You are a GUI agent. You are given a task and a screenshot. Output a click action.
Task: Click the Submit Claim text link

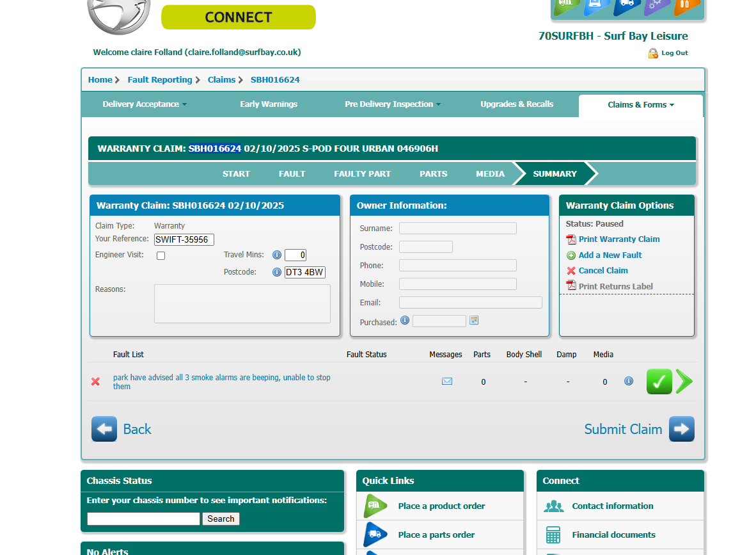[623, 429]
